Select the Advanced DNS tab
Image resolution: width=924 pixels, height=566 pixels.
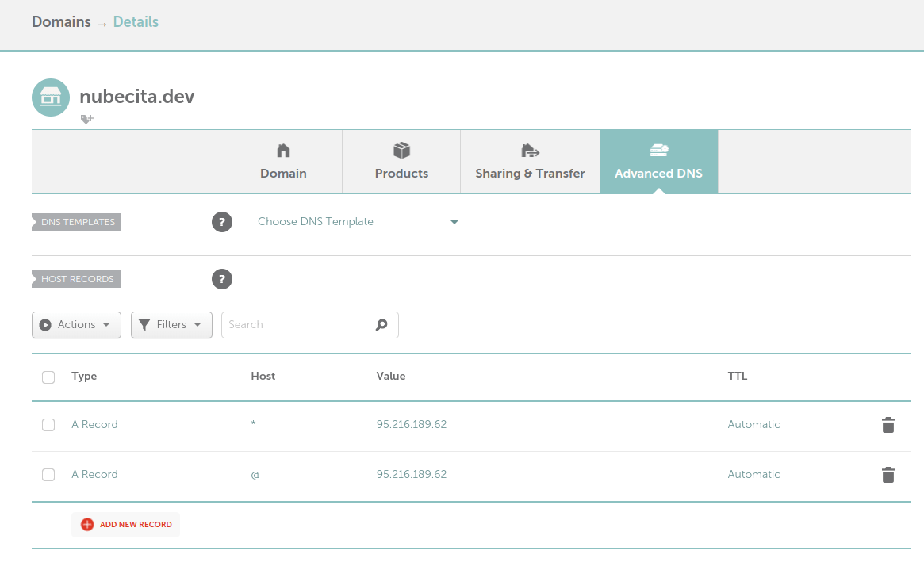pyautogui.click(x=659, y=162)
